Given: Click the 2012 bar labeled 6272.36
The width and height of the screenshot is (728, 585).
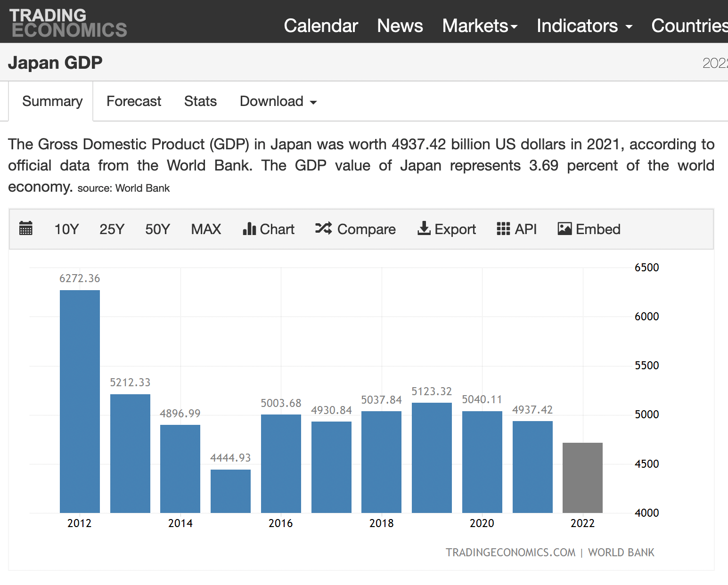Looking at the screenshot, I should click(80, 401).
